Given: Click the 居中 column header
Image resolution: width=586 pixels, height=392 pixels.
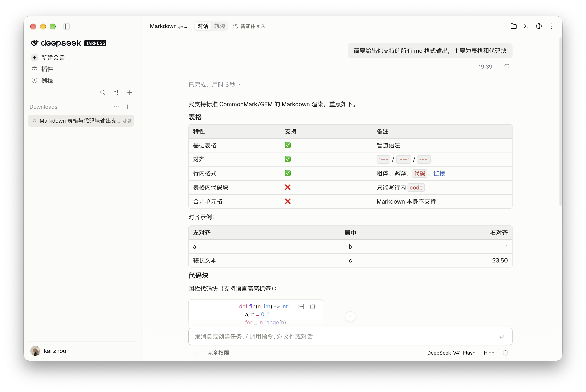Looking at the screenshot, I should pos(350,233).
